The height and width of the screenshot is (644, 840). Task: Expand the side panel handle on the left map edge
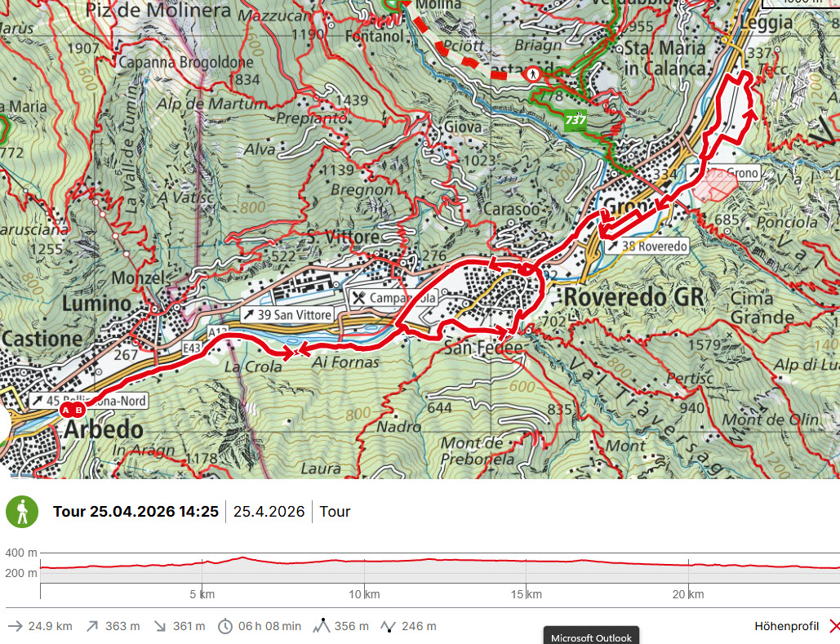[x=5, y=428]
